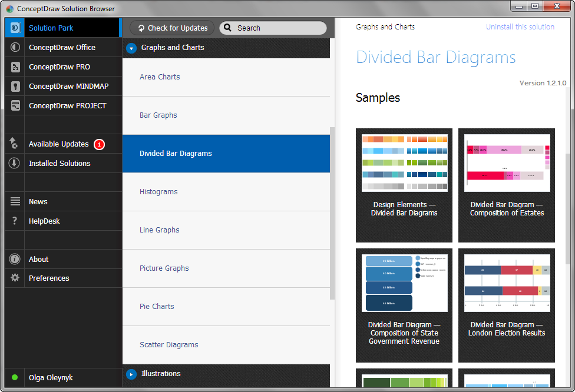The height and width of the screenshot is (392, 575).
Task: View Installed Solutions
Action: coord(64,163)
